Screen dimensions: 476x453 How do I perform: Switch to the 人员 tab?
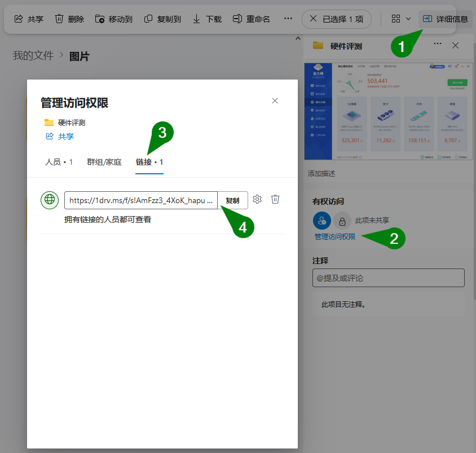(58, 161)
